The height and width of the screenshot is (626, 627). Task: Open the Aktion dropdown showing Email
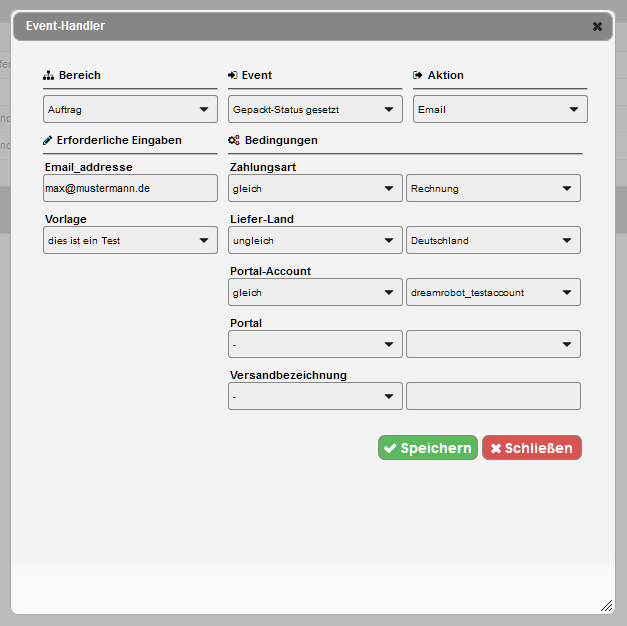(500, 109)
